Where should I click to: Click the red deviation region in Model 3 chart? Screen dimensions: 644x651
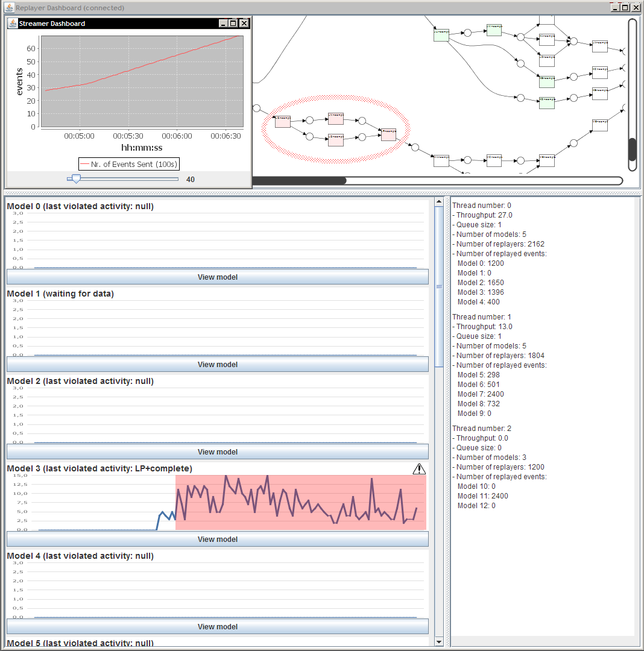point(301,502)
